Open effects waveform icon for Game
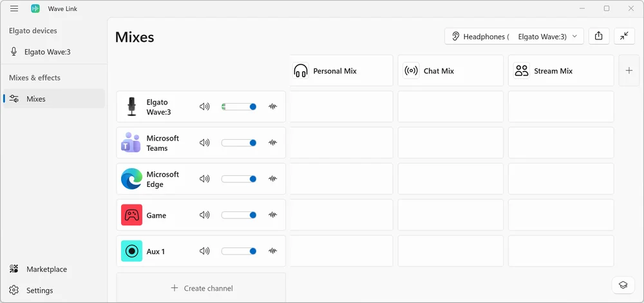The height and width of the screenshot is (303, 644). (272, 215)
